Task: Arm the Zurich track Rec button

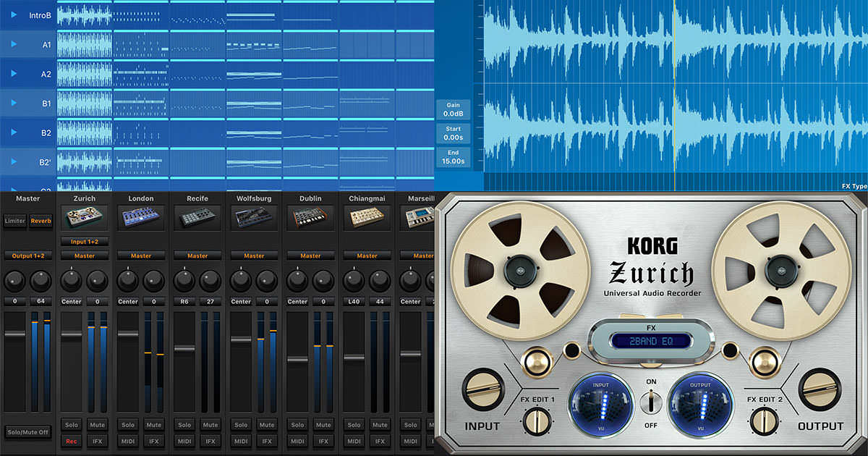Action: (71, 441)
